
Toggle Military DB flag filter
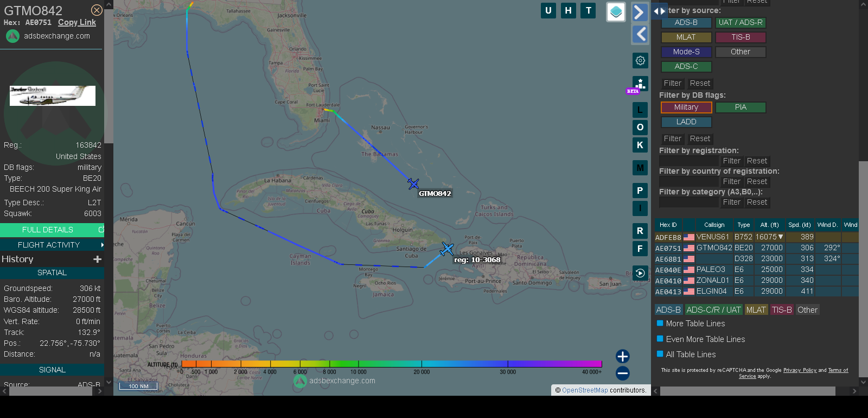pyautogui.click(x=686, y=107)
